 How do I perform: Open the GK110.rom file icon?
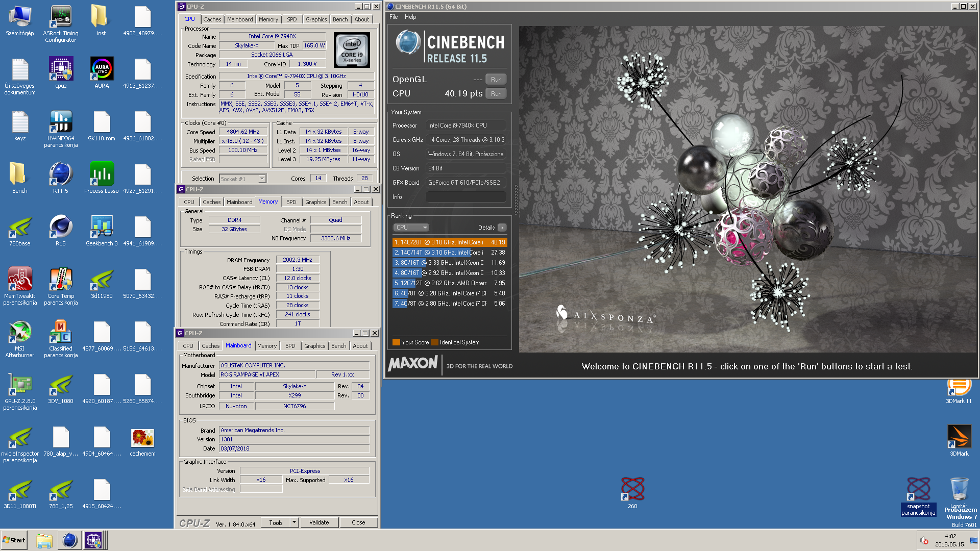point(102,126)
